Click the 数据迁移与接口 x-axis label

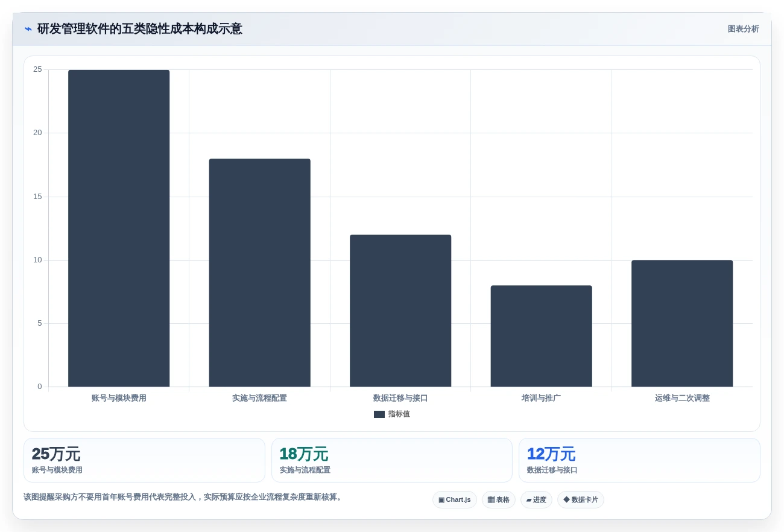pyautogui.click(x=400, y=398)
